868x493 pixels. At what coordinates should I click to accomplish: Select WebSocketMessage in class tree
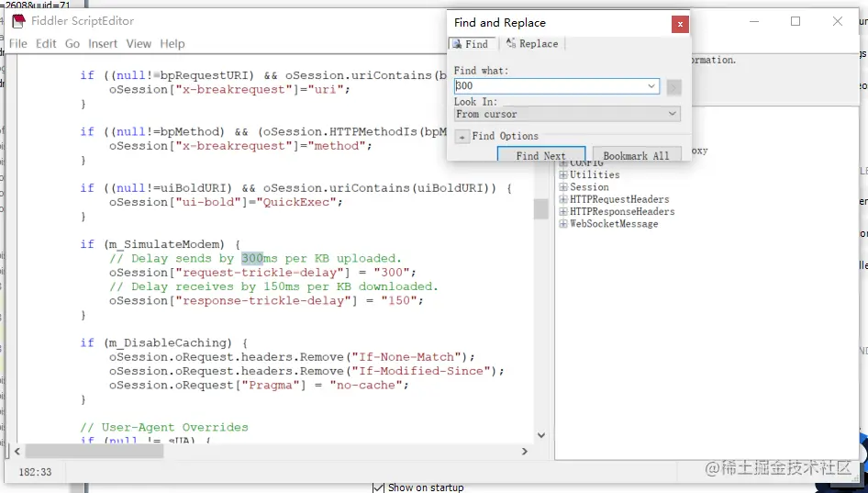(x=614, y=224)
